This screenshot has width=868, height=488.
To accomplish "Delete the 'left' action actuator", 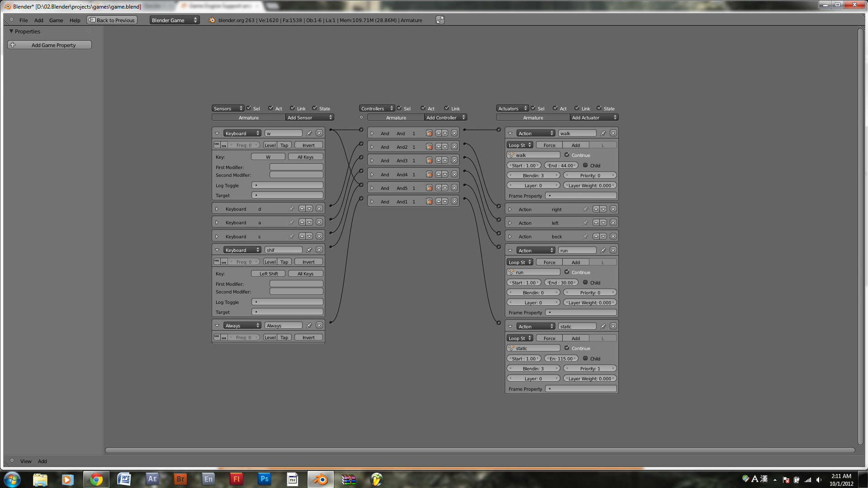I will coord(613,223).
